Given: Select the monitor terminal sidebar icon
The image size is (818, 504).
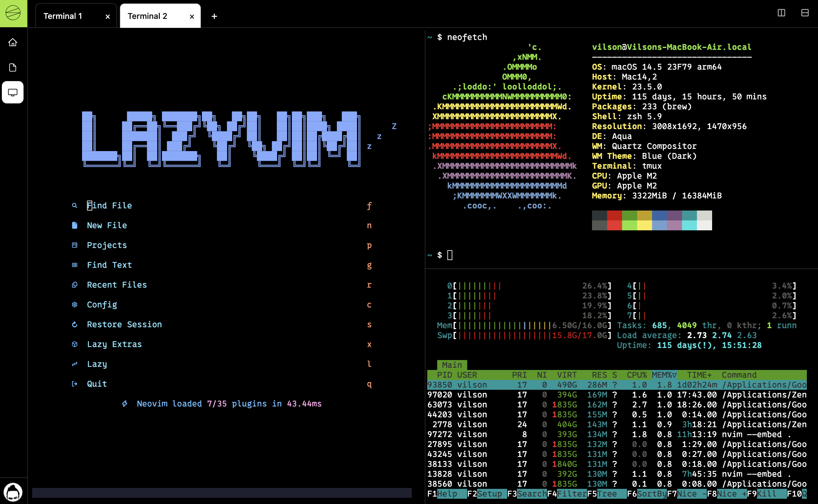Looking at the screenshot, I should coord(13,92).
